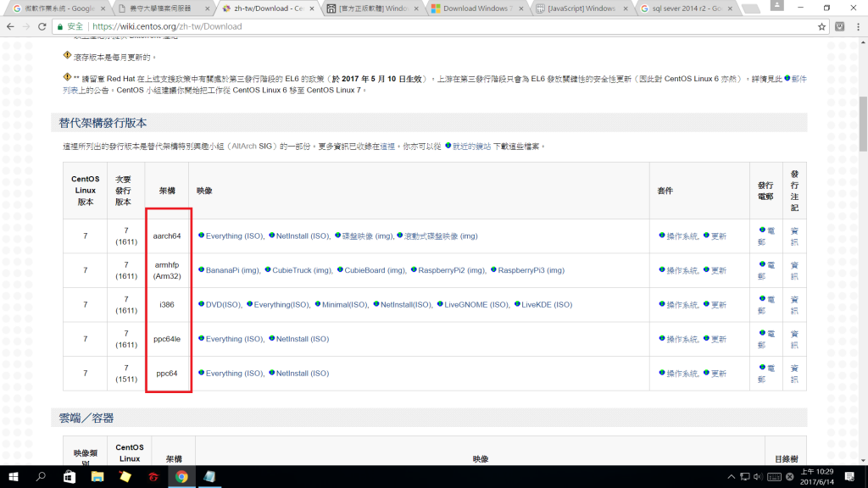Switch to the Download Windows 7 tab
Screen dimensions: 868x488
pos(476,8)
